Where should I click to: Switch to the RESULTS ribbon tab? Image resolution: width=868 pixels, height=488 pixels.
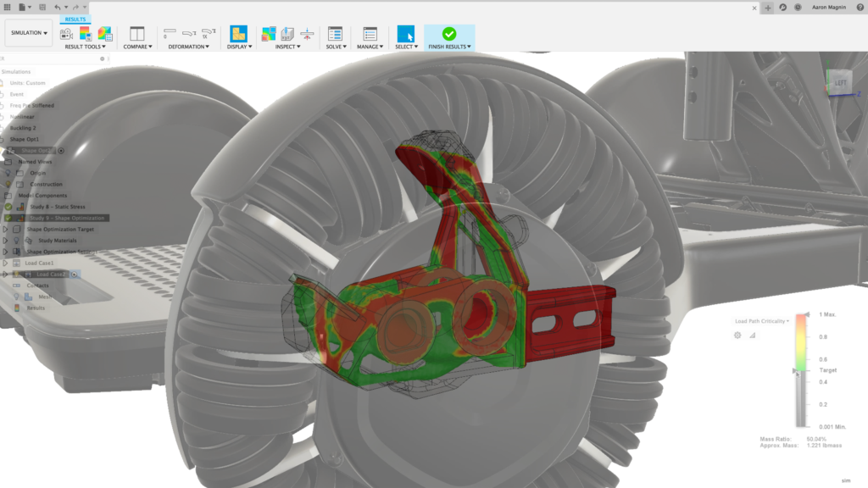tap(75, 19)
